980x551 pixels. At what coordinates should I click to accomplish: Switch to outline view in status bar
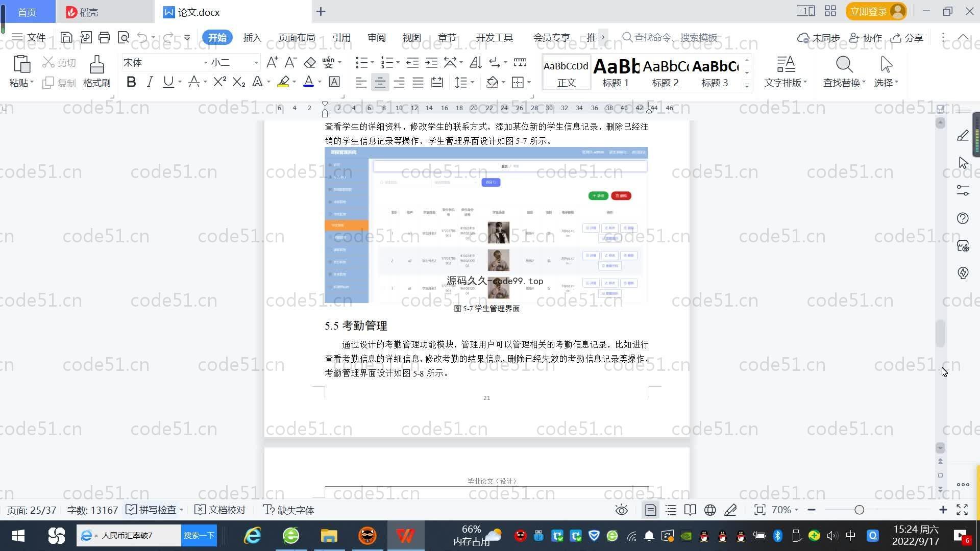671,510
